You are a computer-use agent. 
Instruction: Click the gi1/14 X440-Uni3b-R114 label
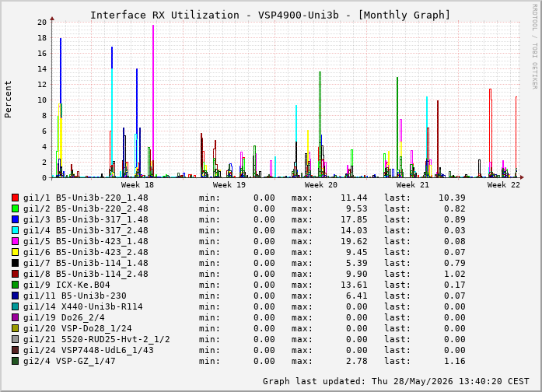click(83, 306)
